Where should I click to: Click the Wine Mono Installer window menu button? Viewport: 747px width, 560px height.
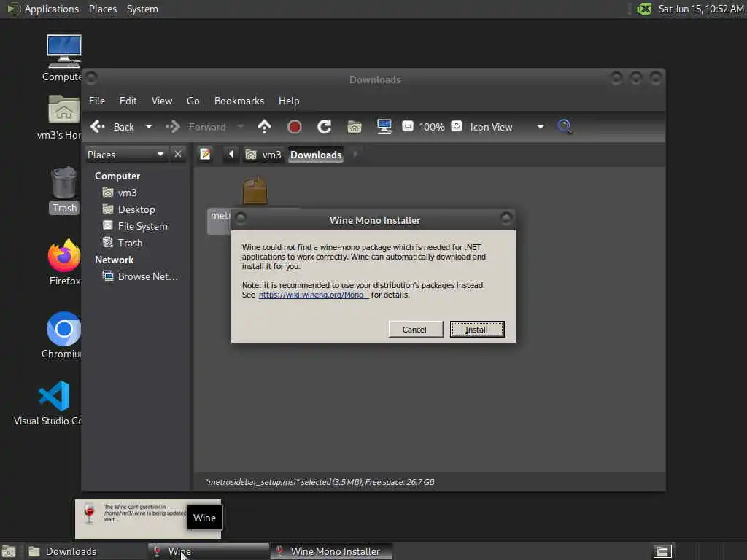[241, 219]
